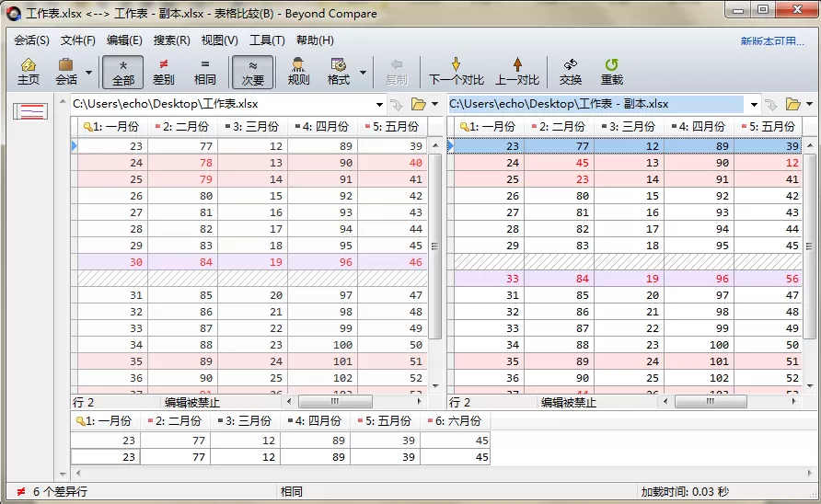Select right pane cell 102 in row 36
The width and height of the screenshot is (821, 504).
699,378
